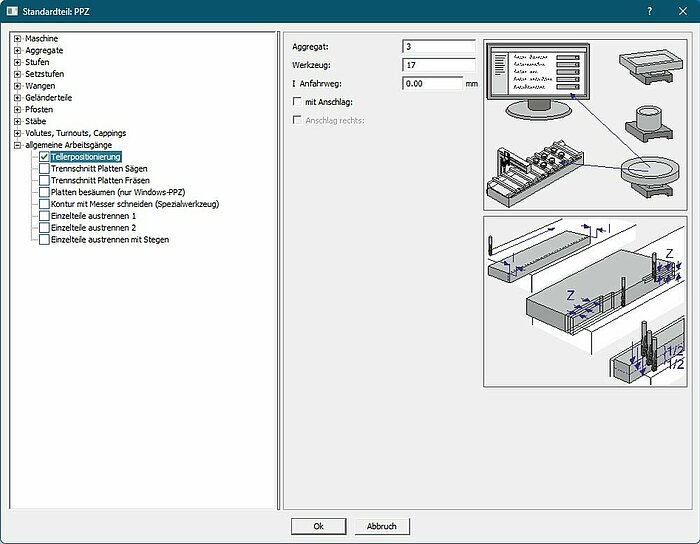Expand the Stäbe tree node
The width and height of the screenshot is (700, 544).
tap(17, 121)
